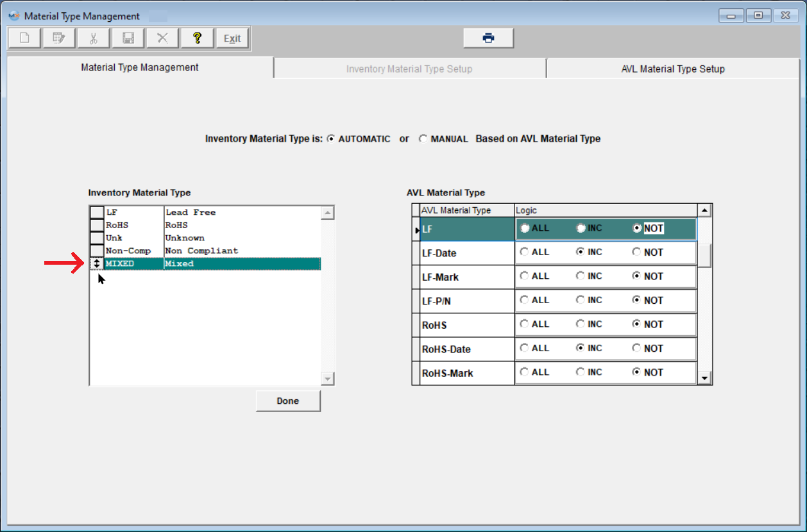Viewport: 807px width, 532px height.
Task: Click the Edit record toolbar icon
Action: (x=59, y=38)
